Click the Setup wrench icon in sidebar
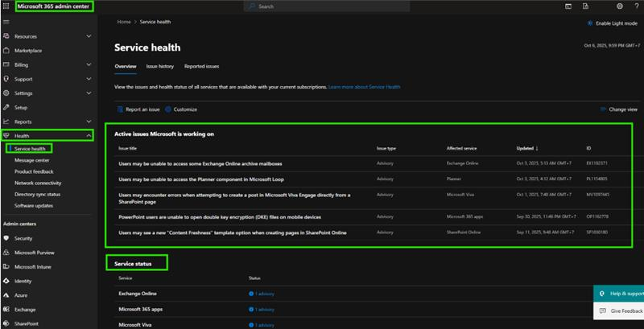This screenshot has width=644, height=329. click(x=6, y=108)
